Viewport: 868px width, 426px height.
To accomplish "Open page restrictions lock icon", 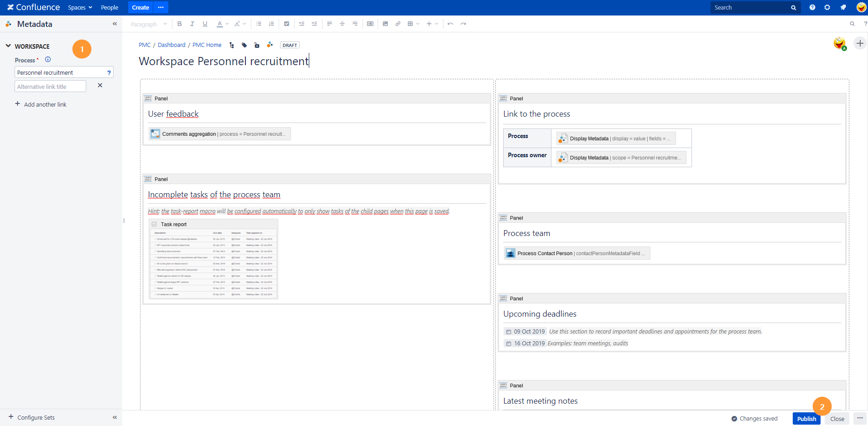I will (x=257, y=45).
